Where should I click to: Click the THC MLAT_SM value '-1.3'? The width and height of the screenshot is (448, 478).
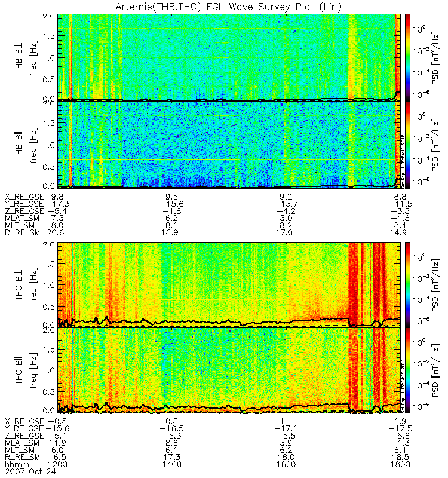click(400, 443)
